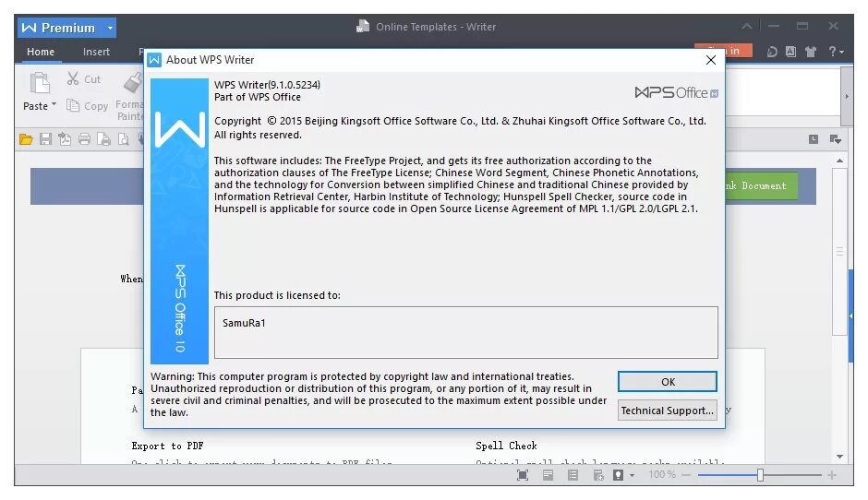Click the eye protection lightbulb icon
The width and height of the screenshot is (868, 500).
point(619,475)
